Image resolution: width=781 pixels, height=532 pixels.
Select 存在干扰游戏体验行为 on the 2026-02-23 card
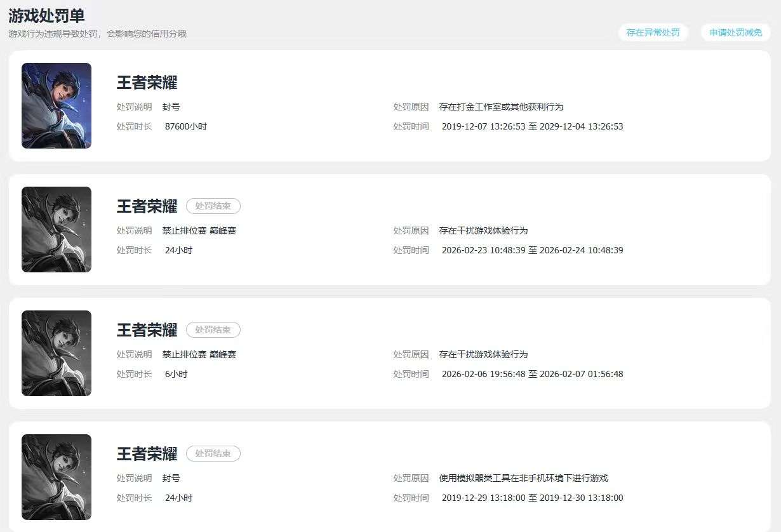coord(483,230)
